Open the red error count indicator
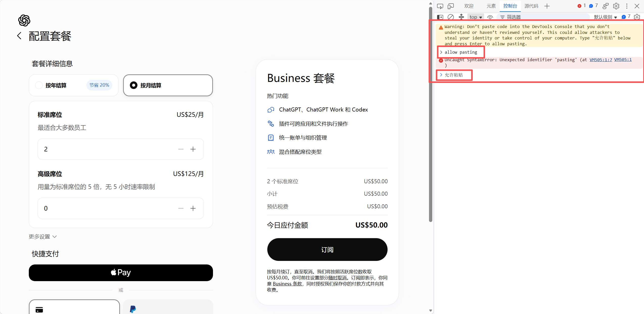644x314 pixels. pos(582,6)
